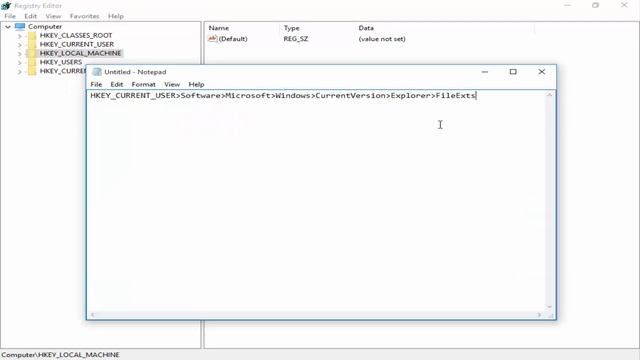Viewport: 640px width, 360px height.
Task: Open Notepad Edit menu
Action: 117,84
